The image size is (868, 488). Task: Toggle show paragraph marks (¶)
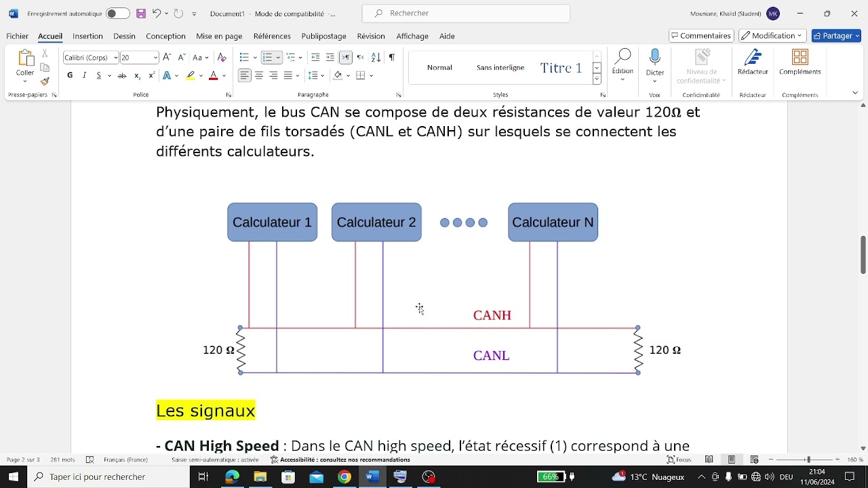(x=391, y=58)
